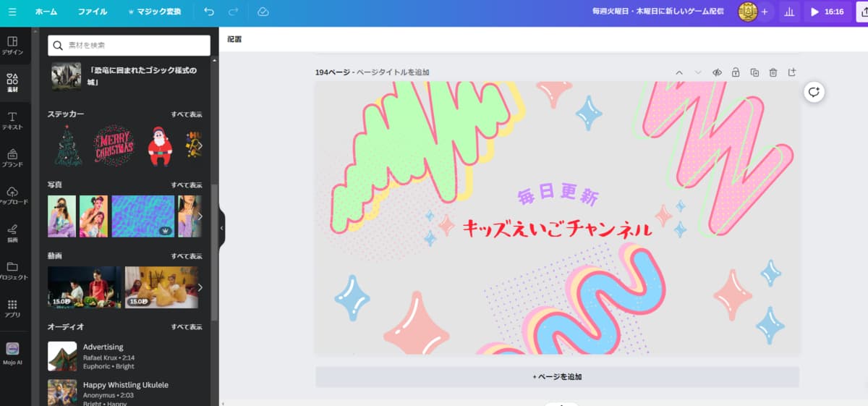This screenshot has width=868, height=406.
Task: Select the Merry Christmas sticker
Action: click(x=114, y=145)
